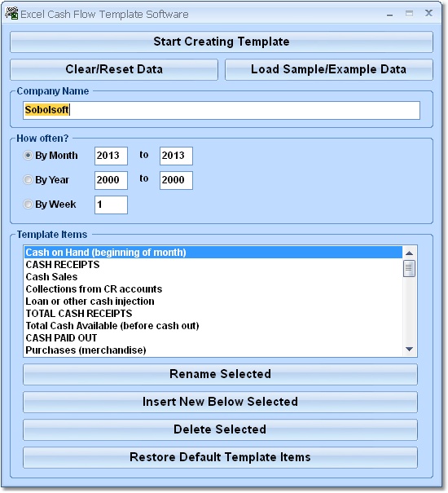448x493 pixels.
Task: Select the By Year radio button
Action: pyautogui.click(x=28, y=180)
